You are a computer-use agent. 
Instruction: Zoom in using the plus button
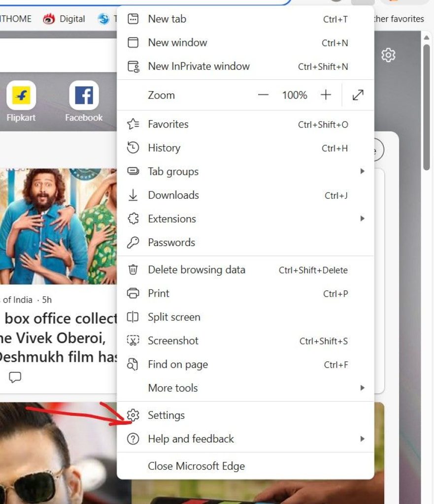[326, 95]
